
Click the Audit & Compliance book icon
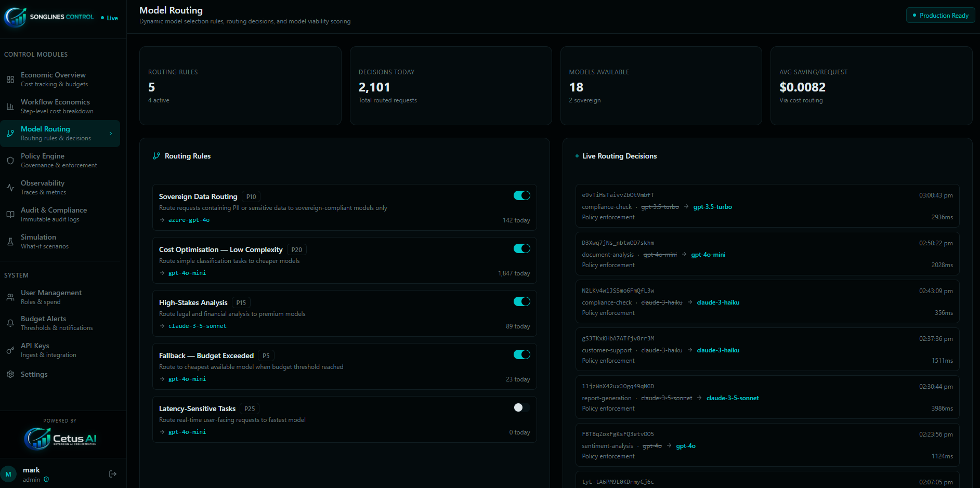coord(10,215)
